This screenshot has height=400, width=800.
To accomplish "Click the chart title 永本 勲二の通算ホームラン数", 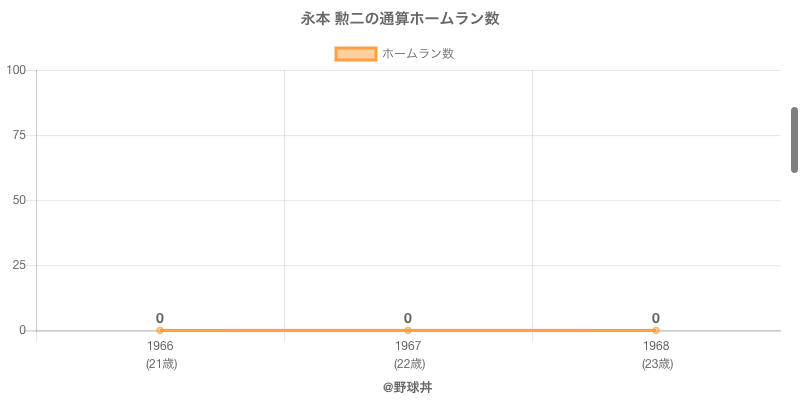I will click(x=400, y=19).
